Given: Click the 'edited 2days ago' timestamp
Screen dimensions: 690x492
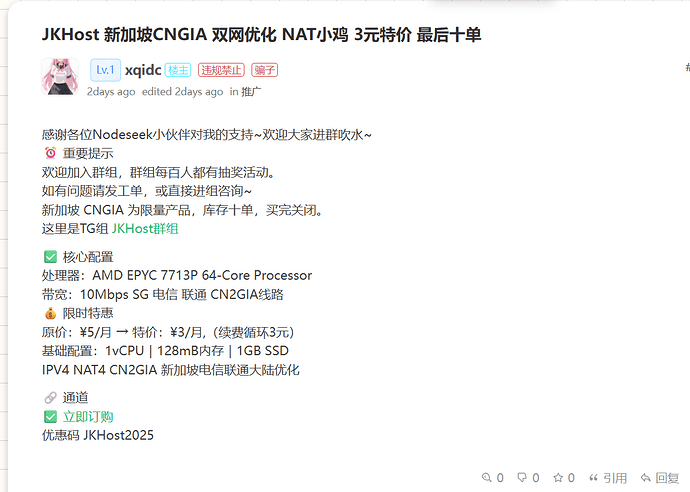Looking at the screenshot, I should 182,92.
